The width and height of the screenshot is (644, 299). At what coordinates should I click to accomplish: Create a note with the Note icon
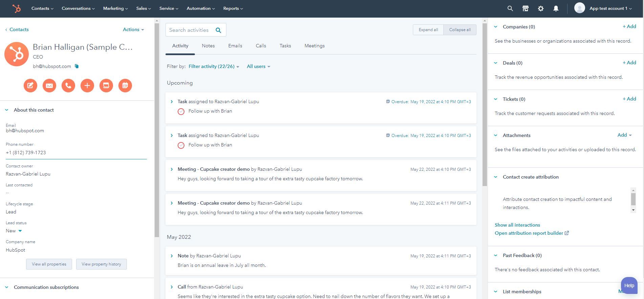tap(30, 86)
